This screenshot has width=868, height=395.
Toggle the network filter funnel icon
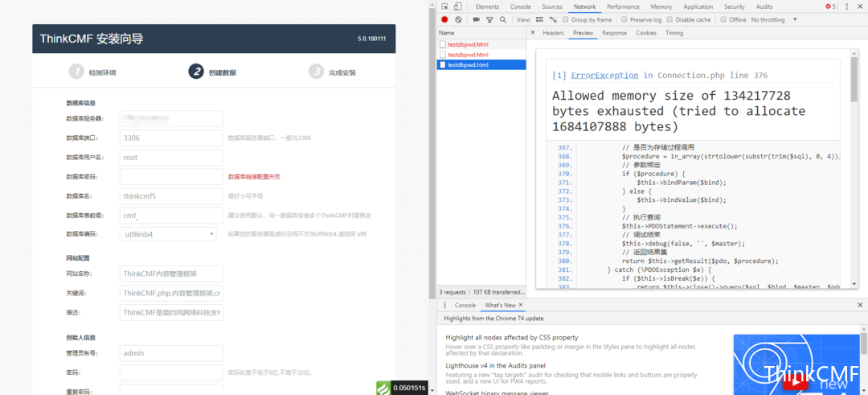coord(489,19)
